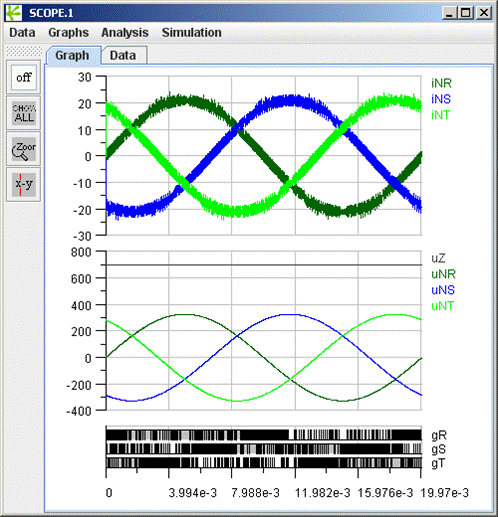Click the gS signal label

point(439,449)
